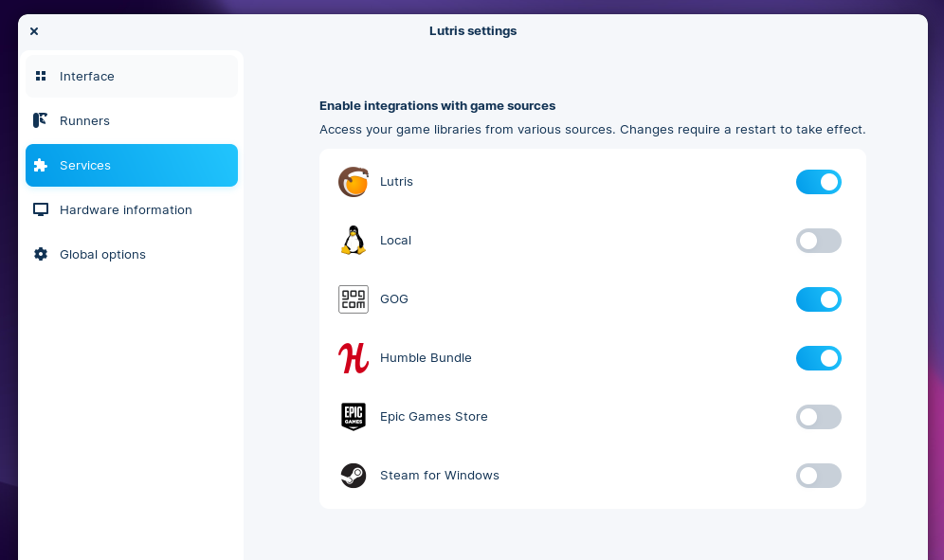Click the Lutris orange otter logo icon

coord(354,182)
